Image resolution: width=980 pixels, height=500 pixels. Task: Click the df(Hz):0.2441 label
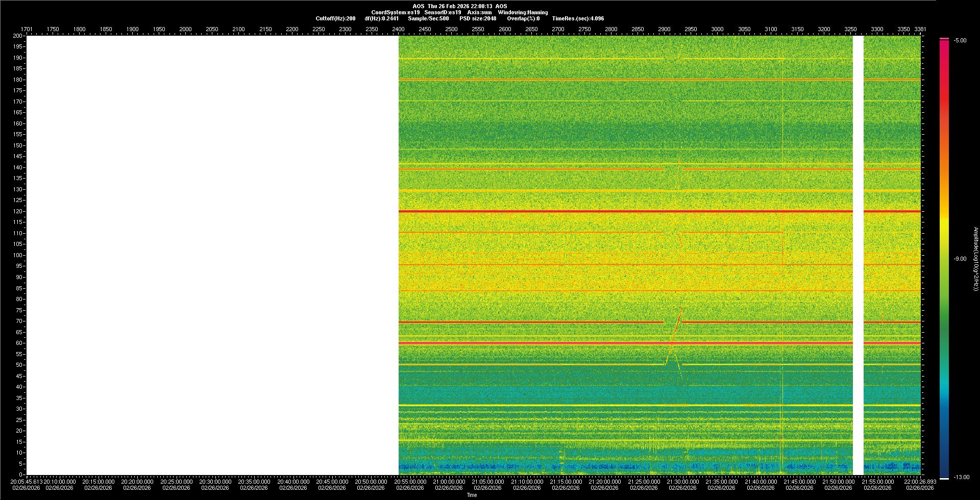[381, 18]
